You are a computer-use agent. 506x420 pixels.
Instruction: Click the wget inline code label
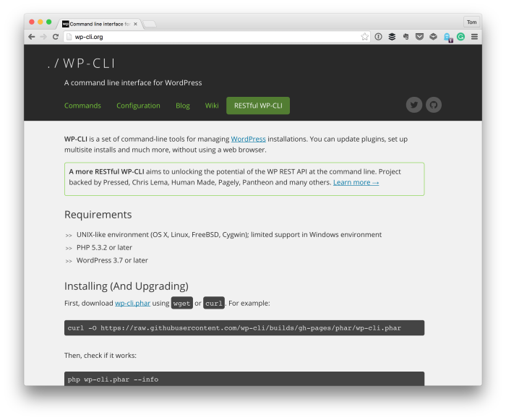(181, 303)
